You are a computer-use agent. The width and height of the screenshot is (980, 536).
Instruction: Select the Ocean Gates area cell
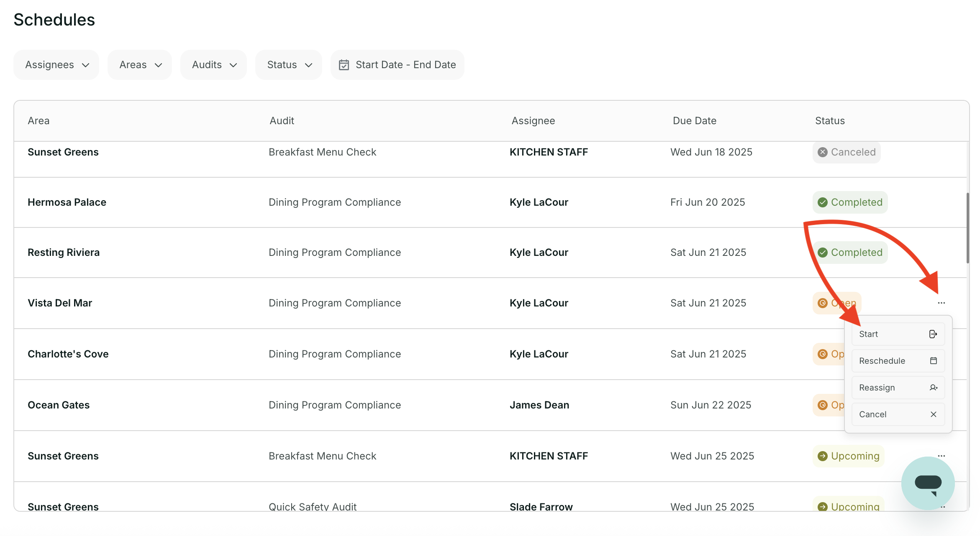(59, 405)
